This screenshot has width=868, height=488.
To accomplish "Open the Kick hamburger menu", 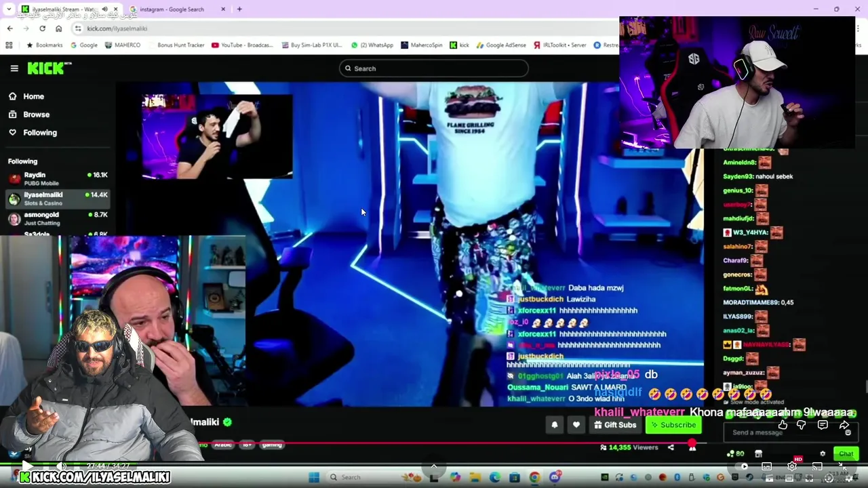I will pos(14,68).
